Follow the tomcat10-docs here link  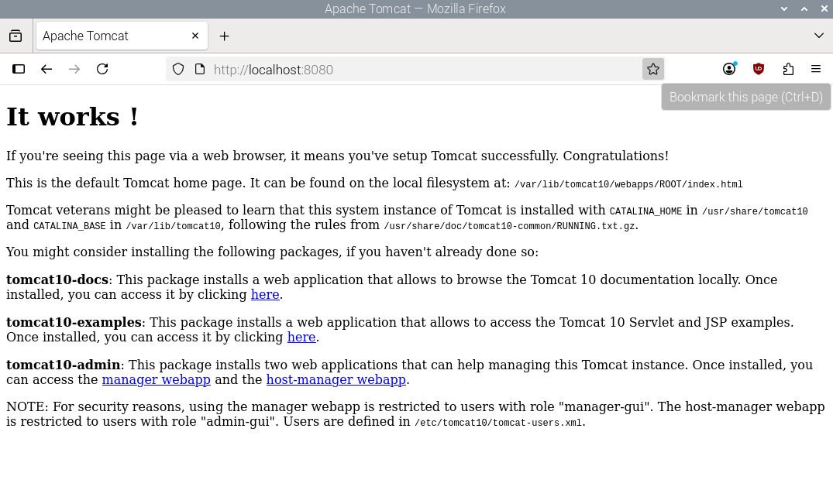click(x=265, y=294)
